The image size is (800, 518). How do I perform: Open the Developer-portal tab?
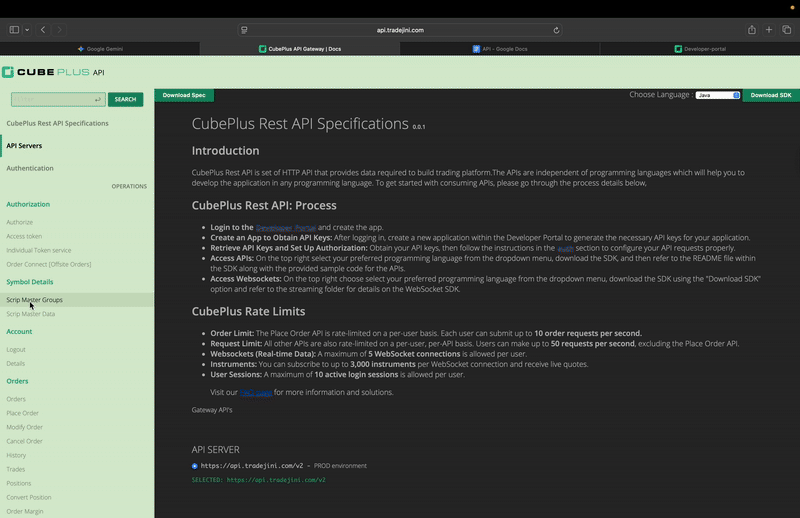click(700, 49)
